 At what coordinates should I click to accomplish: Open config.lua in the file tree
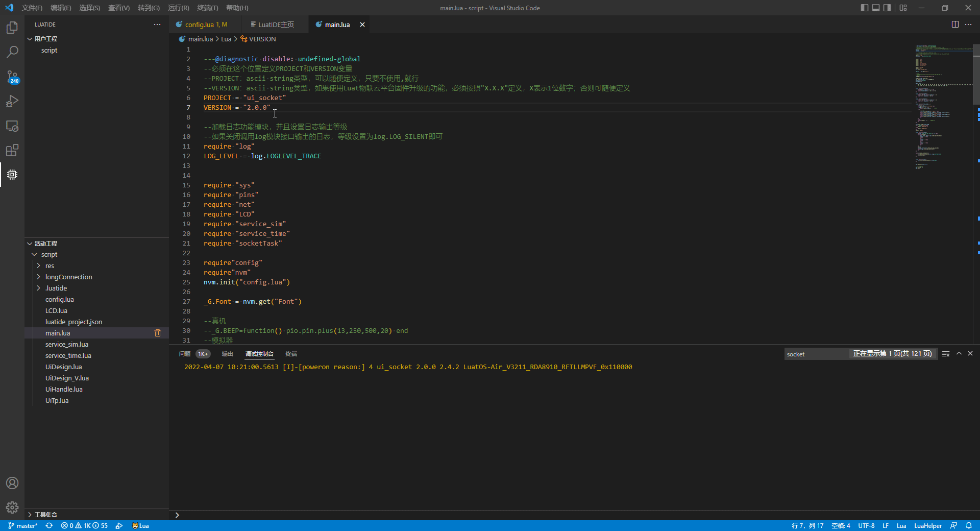(60, 299)
